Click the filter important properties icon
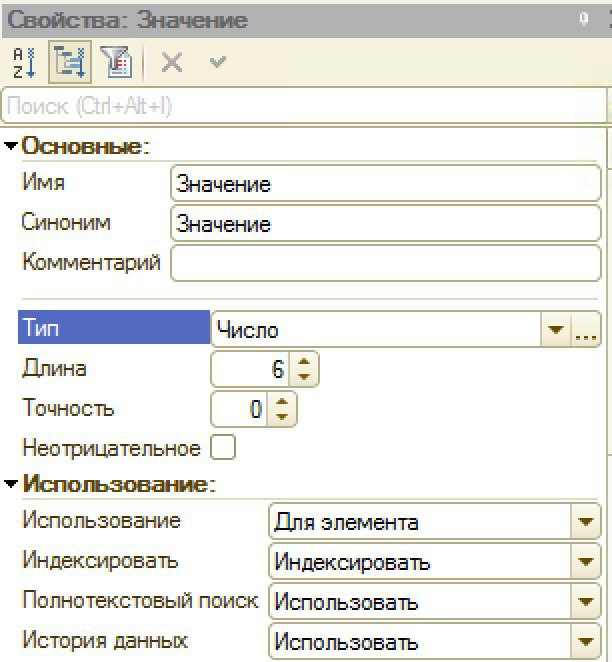The width and height of the screenshot is (612, 662). tap(116, 62)
